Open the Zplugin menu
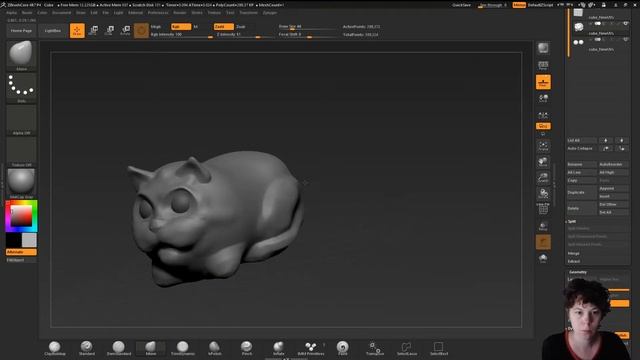This screenshot has height=360, width=640. (x=269, y=13)
